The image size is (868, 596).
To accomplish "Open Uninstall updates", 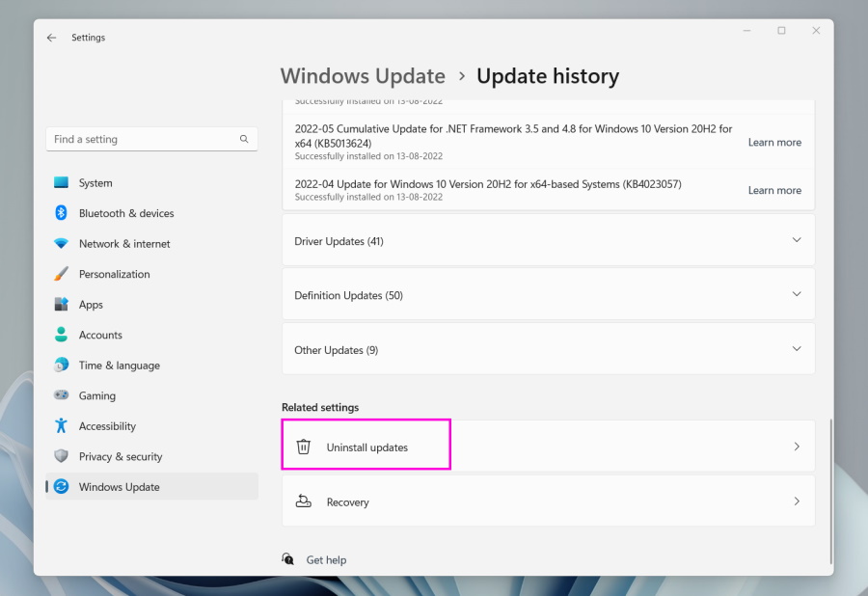I will [x=366, y=447].
